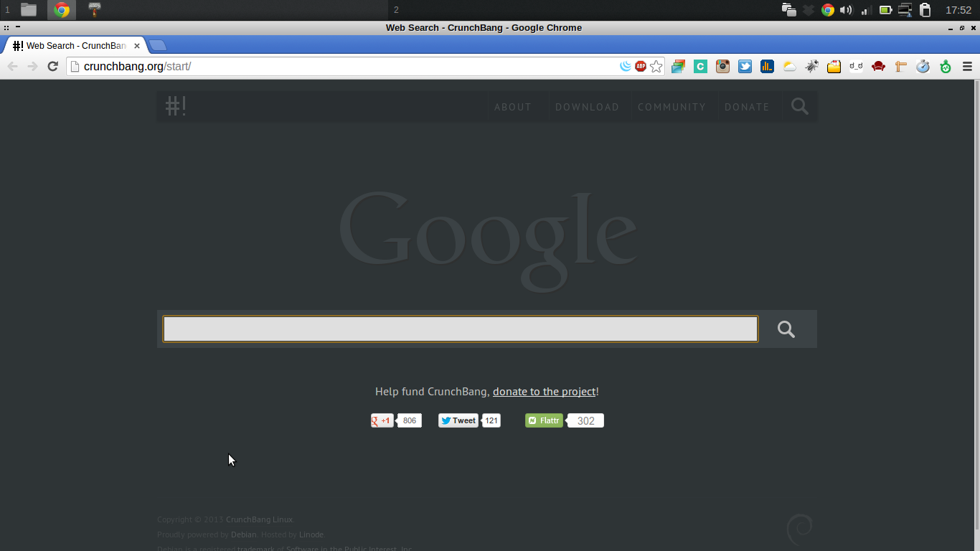Go forward with the forward arrow
Screen dimensions: 980x551
click(32, 66)
